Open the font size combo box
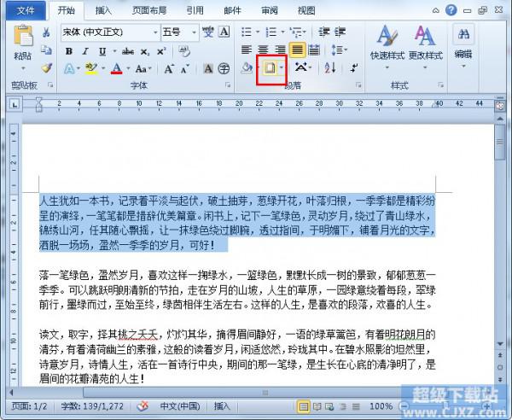512x420 pixels. tap(179, 32)
